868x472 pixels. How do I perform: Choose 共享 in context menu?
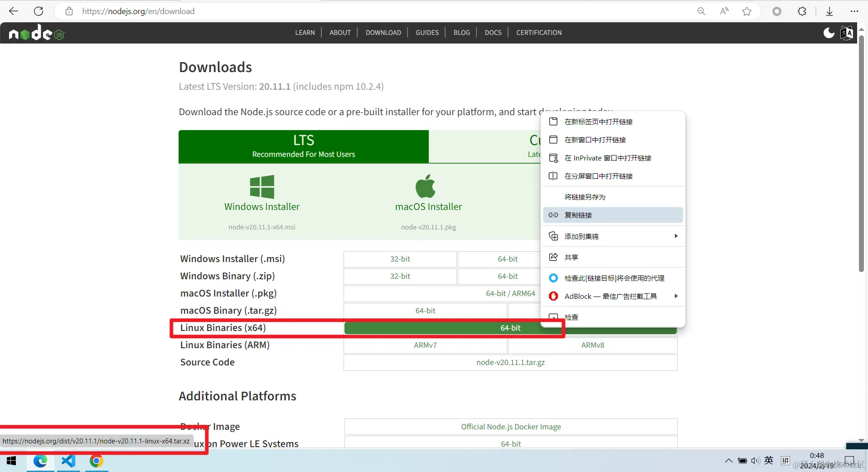[613, 257]
